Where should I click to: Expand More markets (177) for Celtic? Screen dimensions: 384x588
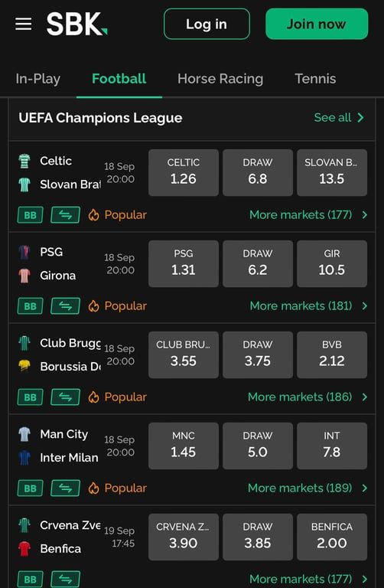[309, 215]
